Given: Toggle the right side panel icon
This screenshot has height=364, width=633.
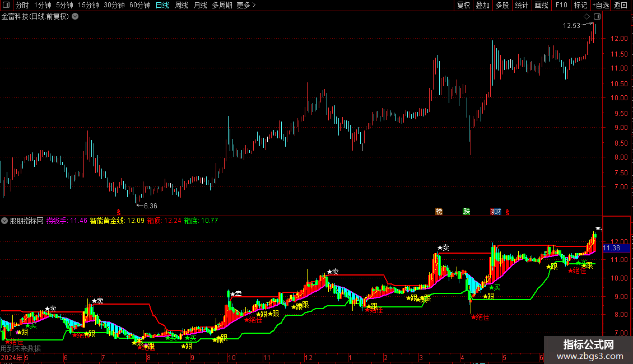Looking at the screenshot, I should [x=597, y=17].
